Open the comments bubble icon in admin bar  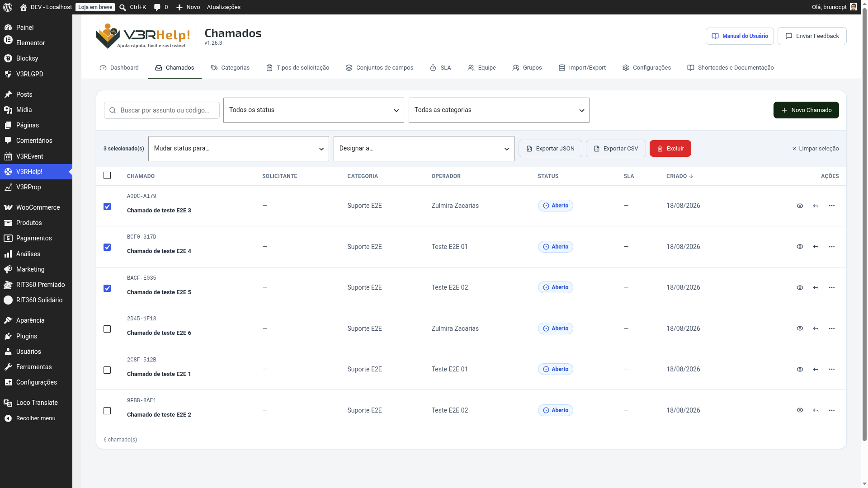(x=157, y=7)
